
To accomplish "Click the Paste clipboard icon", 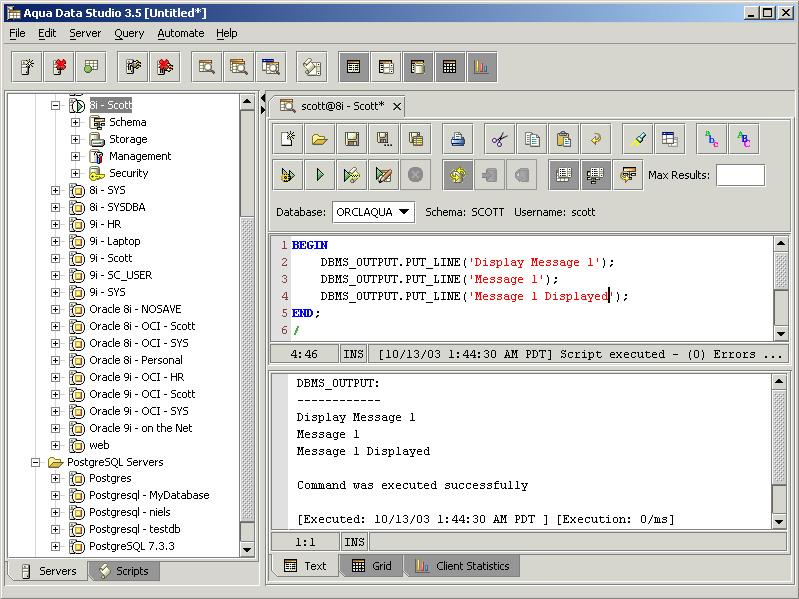I will click(x=564, y=139).
